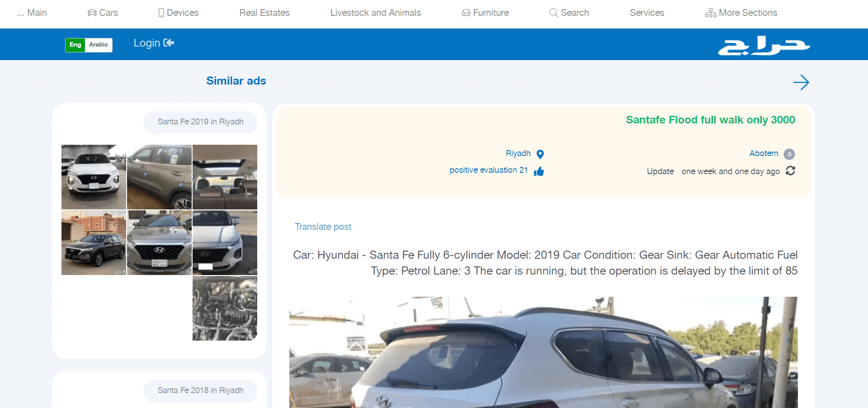
Task: Open ad title Santafe Flood full walk
Action: pyautogui.click(x=710, y=120)
